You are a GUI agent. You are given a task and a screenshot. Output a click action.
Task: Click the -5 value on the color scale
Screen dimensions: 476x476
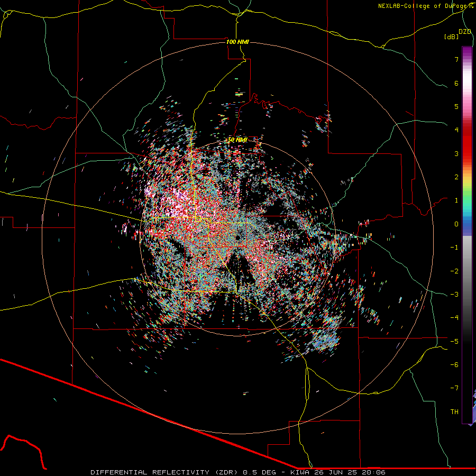point(454,341)
